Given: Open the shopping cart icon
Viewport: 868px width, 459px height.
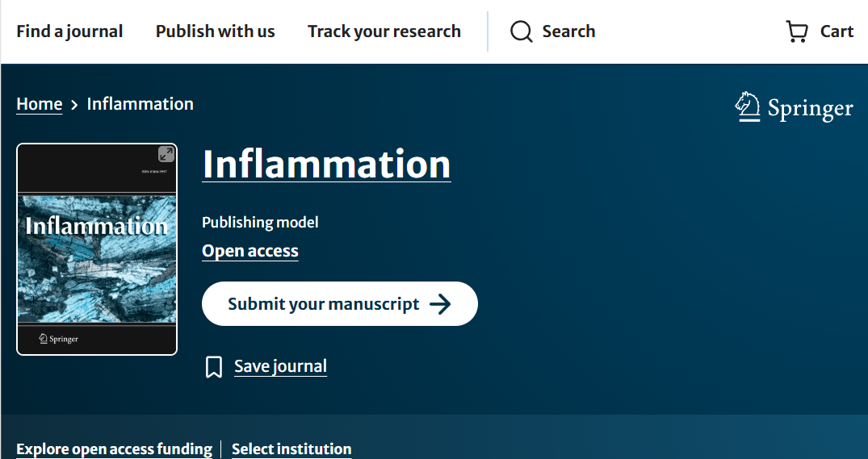Looking at the screenshot, I should [796, 31].
